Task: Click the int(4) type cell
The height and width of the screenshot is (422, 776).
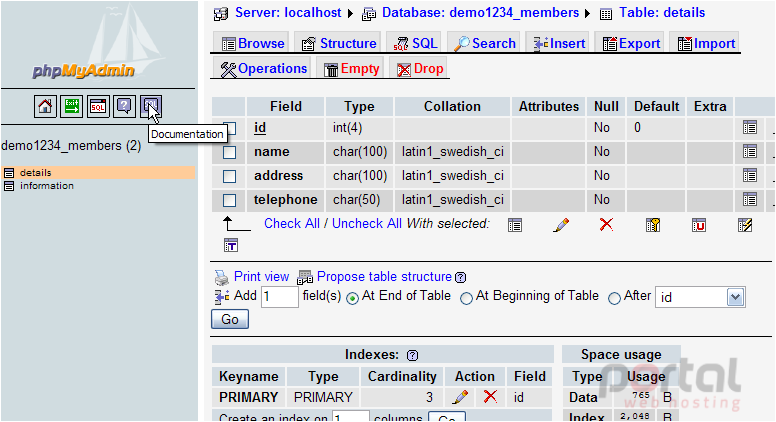Action: pyautogui.click(x=359, y=128)
